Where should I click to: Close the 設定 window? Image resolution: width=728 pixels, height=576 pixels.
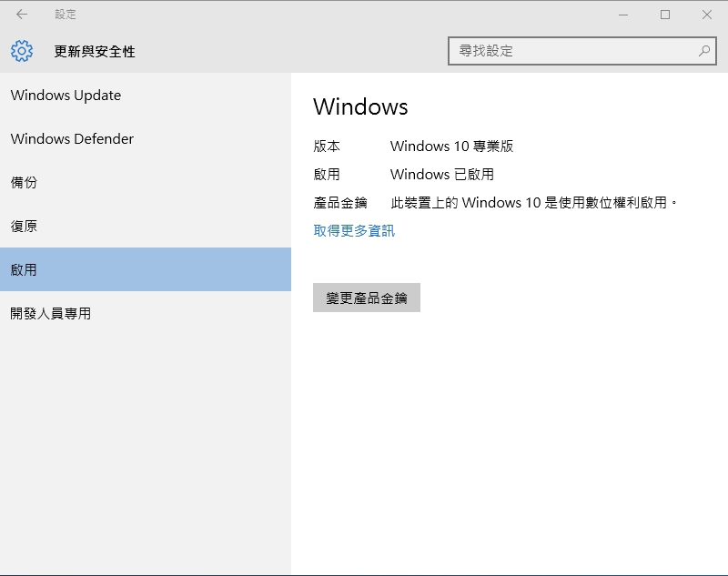tap(707, 15)
